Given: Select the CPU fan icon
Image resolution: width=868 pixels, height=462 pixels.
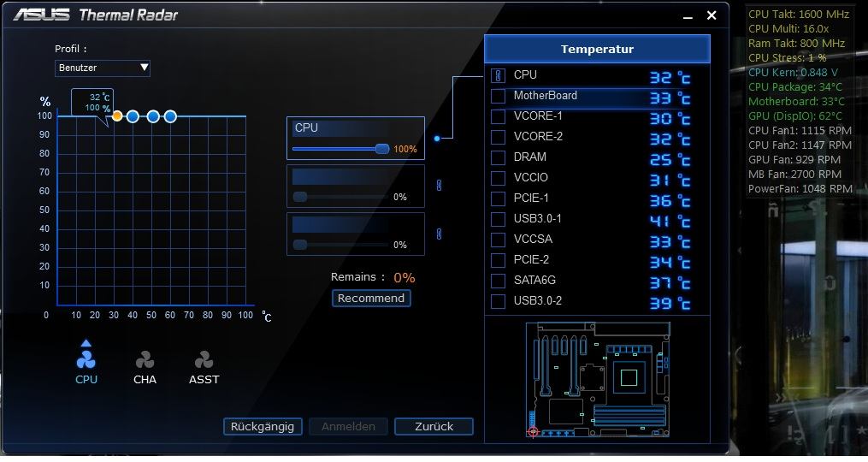Looking at the screenshot, I should [86, 359].
